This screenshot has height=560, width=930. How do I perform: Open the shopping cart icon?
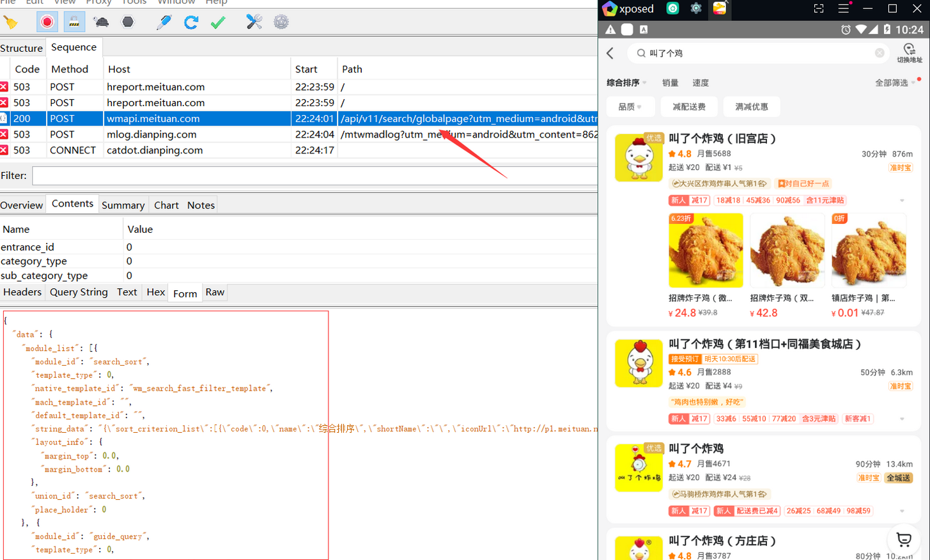coord(904,540)
